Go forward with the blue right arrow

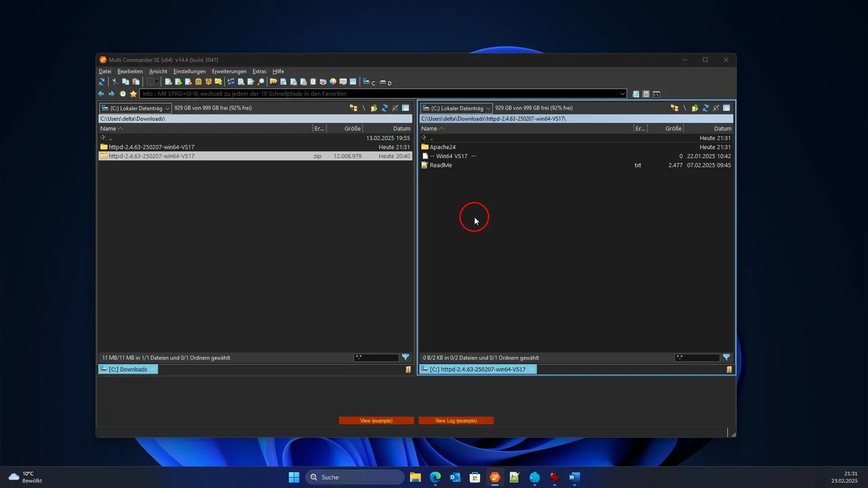(x=111, y=94)
